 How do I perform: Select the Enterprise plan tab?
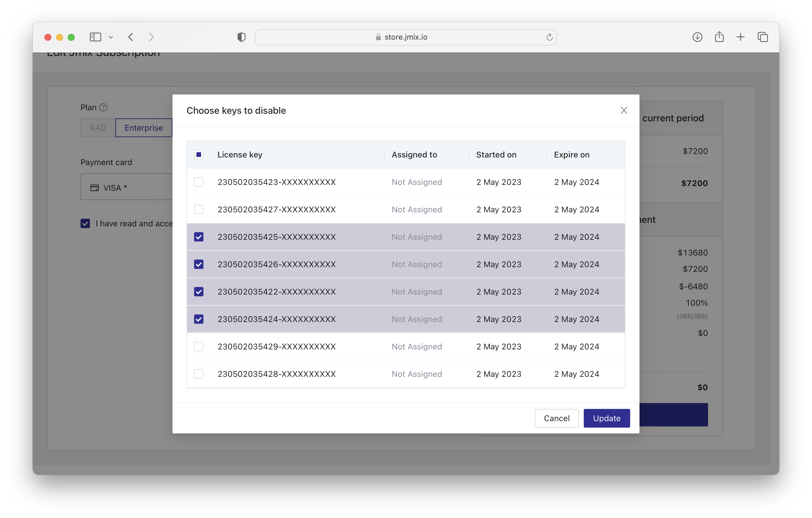[x=143, y=127]
